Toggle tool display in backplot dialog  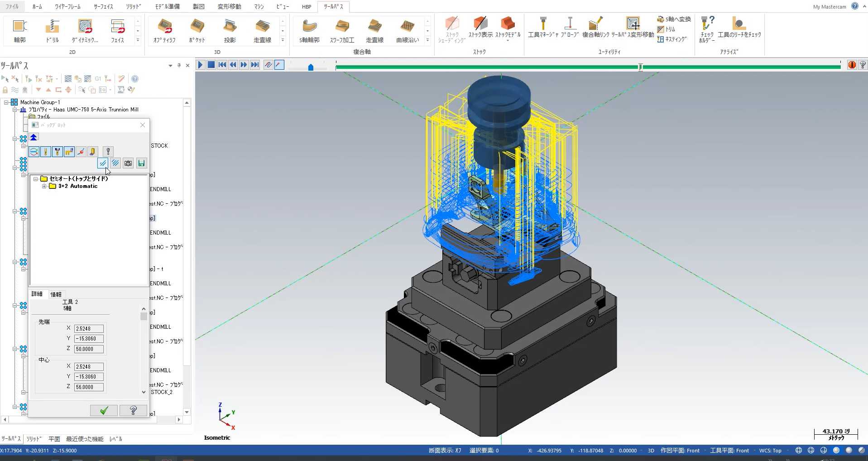[46, 152]
